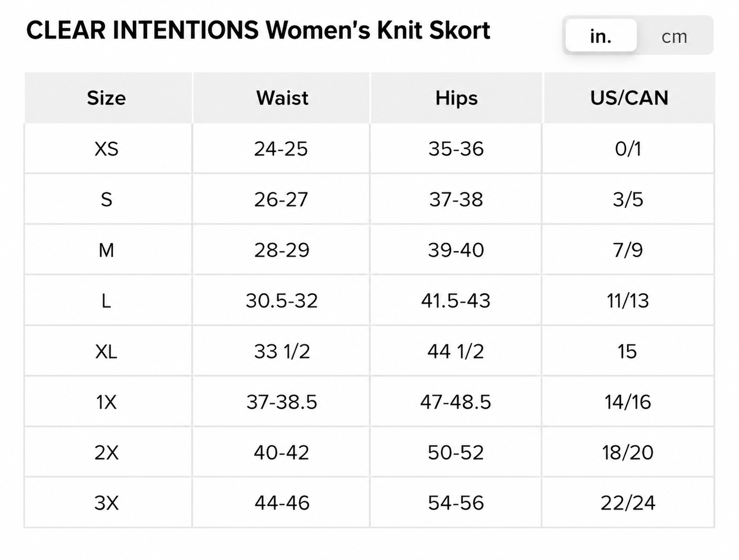This screenshot has width=739, height=560.
Task: Select the M size row label
Action: tap(106, 250)
